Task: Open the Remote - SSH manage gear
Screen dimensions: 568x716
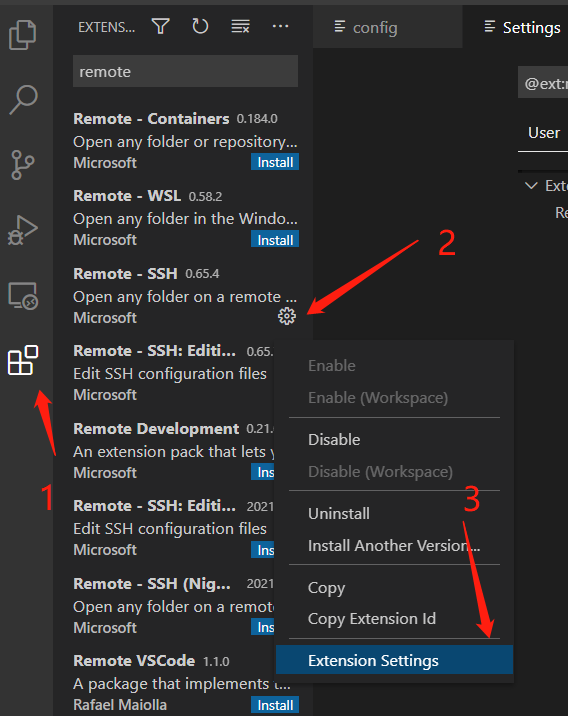Action: (287, 316)
